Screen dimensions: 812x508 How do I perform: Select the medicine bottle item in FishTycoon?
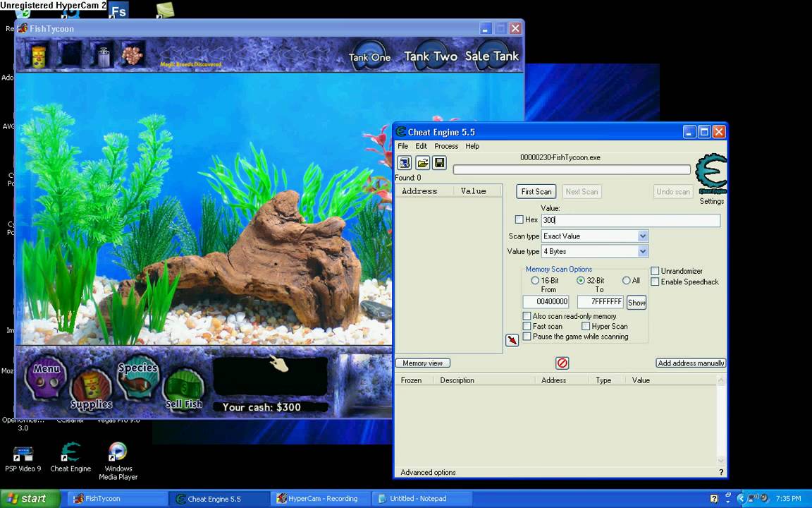[x=102, y=55]
